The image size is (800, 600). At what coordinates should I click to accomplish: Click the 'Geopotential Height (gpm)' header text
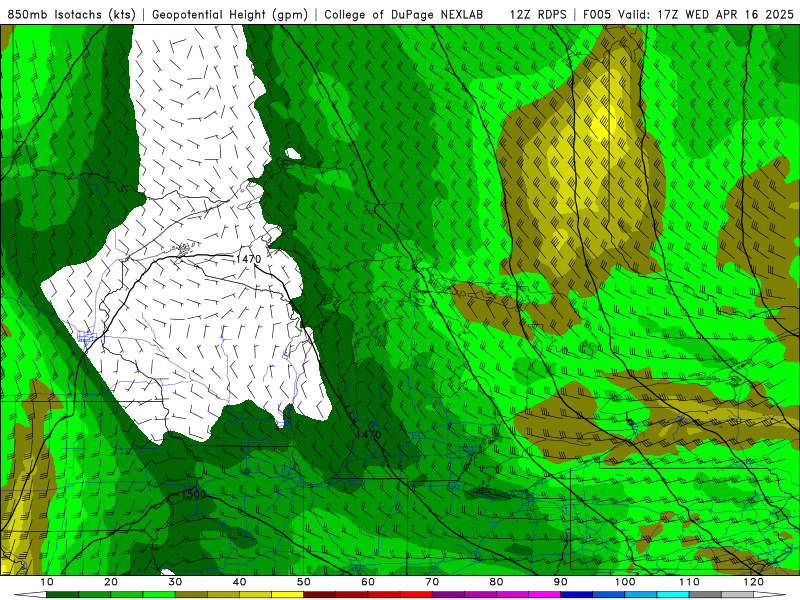click(x=230, y=15)
